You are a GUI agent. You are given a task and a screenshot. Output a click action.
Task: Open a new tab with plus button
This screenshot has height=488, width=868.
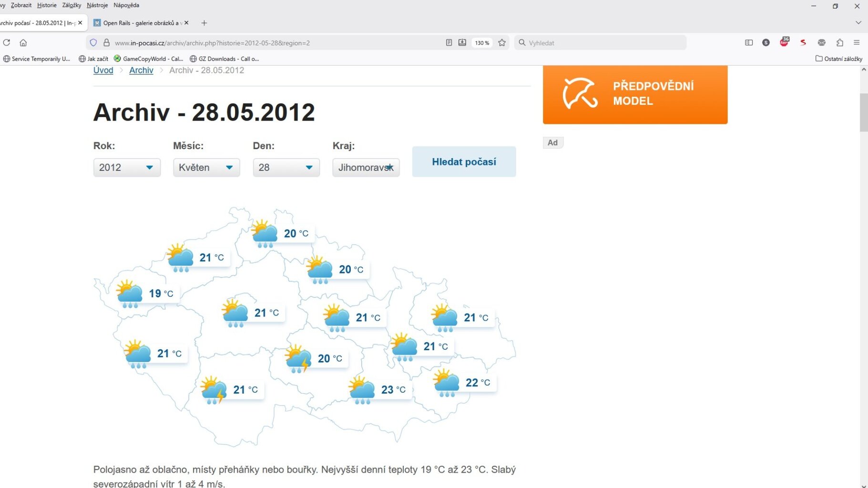(204, 23)
